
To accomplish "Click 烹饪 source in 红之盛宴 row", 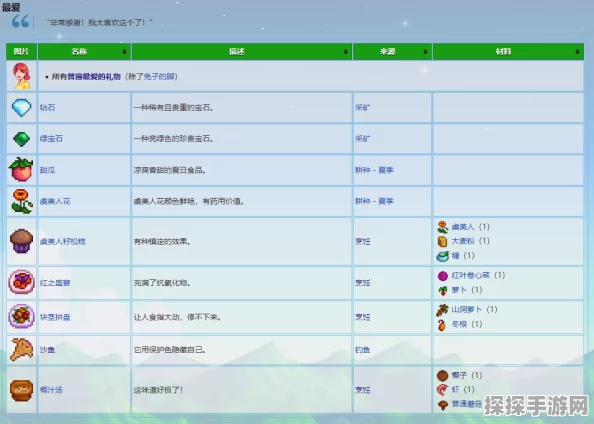I will click(x=363, y=283).
